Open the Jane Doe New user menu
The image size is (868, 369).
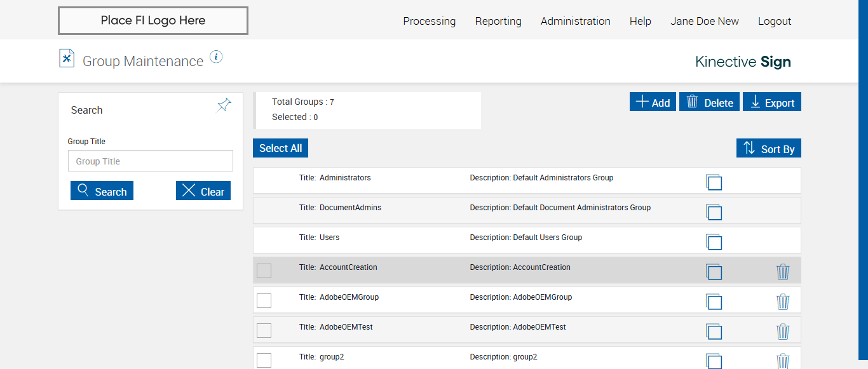(704, 21)
